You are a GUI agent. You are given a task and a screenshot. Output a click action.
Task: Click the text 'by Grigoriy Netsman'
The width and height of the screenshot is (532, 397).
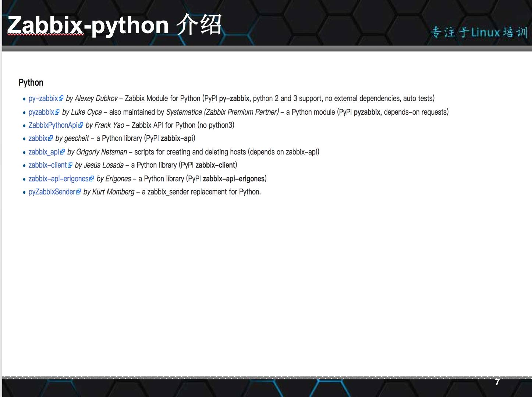tap(97, 152)
